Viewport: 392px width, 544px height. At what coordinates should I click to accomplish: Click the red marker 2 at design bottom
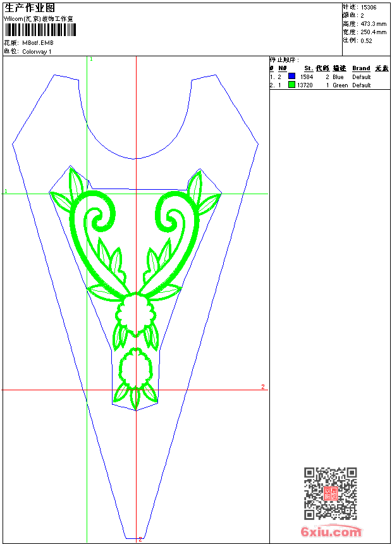pyautogui.click(x=140, y=540)
